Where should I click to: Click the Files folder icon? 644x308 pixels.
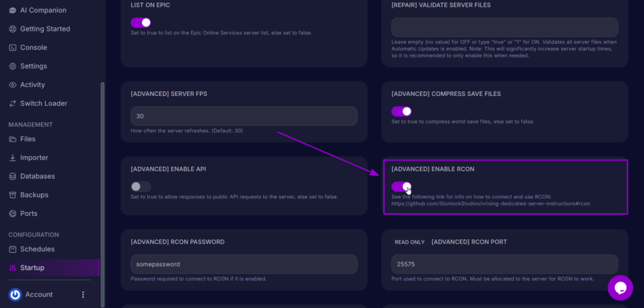(x=13, y=139)
